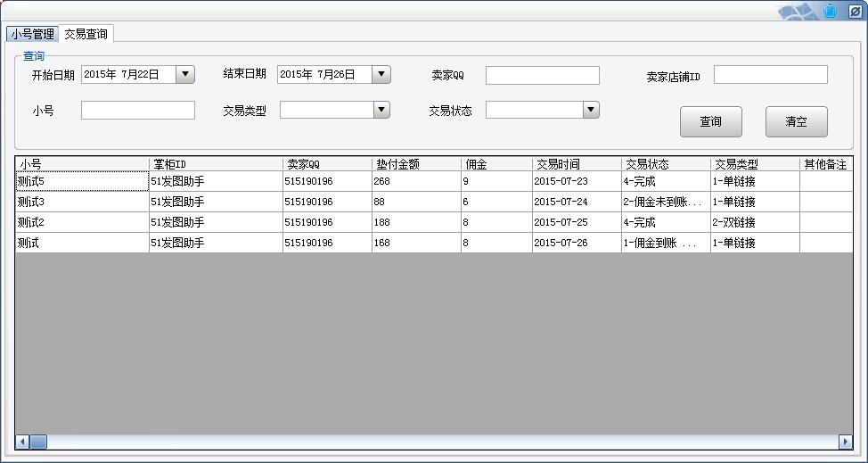868x463 pixels.
Task: Expand the 交易状态 combo box
Action: click(591, 110)
